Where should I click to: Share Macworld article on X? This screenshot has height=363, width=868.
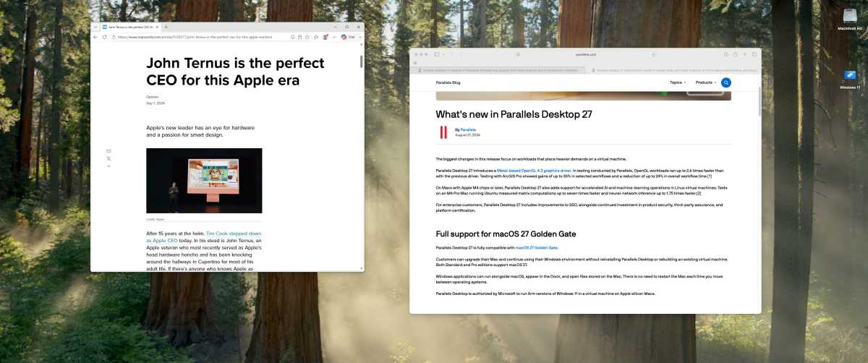[109, 158]
